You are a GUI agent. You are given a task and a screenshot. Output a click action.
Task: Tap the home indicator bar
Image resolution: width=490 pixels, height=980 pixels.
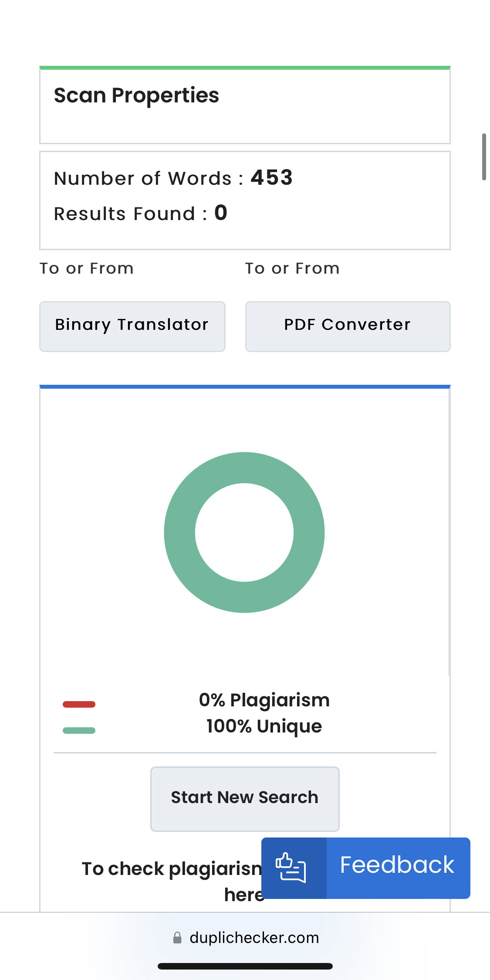(x=245, y=966)
